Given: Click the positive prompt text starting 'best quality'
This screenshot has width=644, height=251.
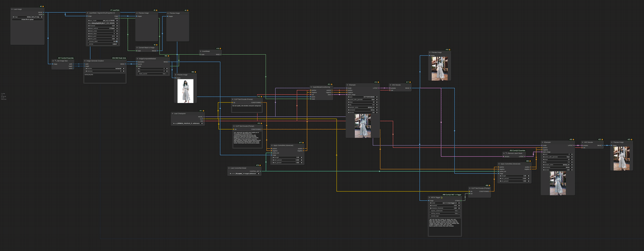Looking at the screenshot, I should click(x=247, y=108).
